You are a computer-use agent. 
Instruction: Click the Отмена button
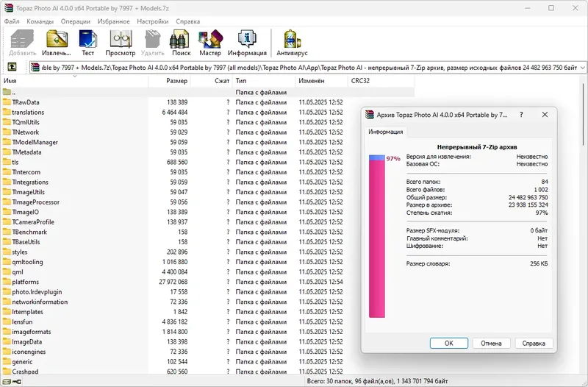click(491, 343)
